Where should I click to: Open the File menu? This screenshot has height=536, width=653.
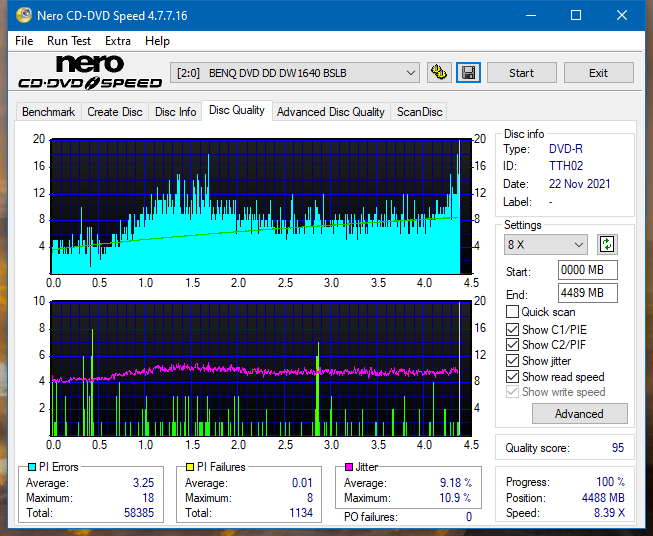click(24, 41)
